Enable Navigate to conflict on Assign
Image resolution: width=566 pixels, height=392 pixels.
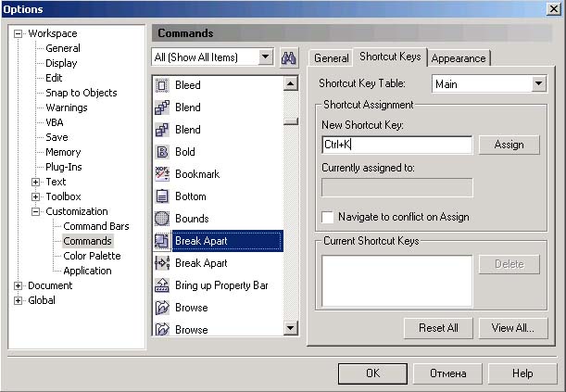[327, 217]
